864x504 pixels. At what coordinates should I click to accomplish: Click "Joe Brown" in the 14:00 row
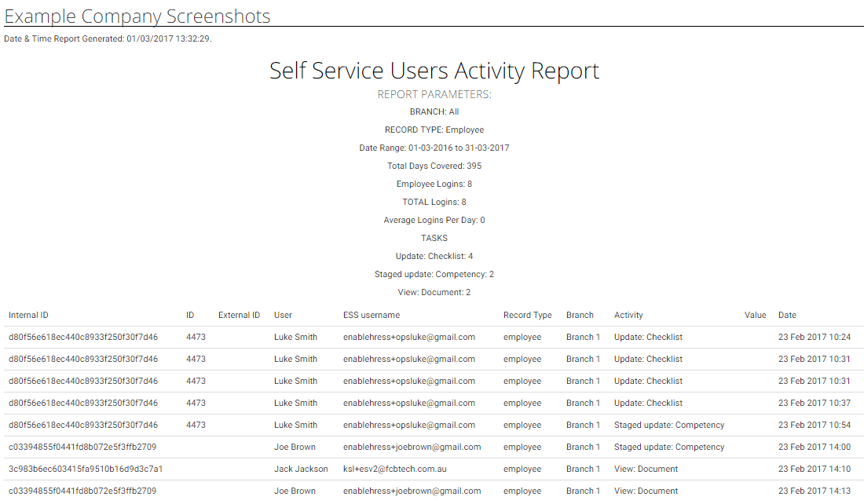295,447
